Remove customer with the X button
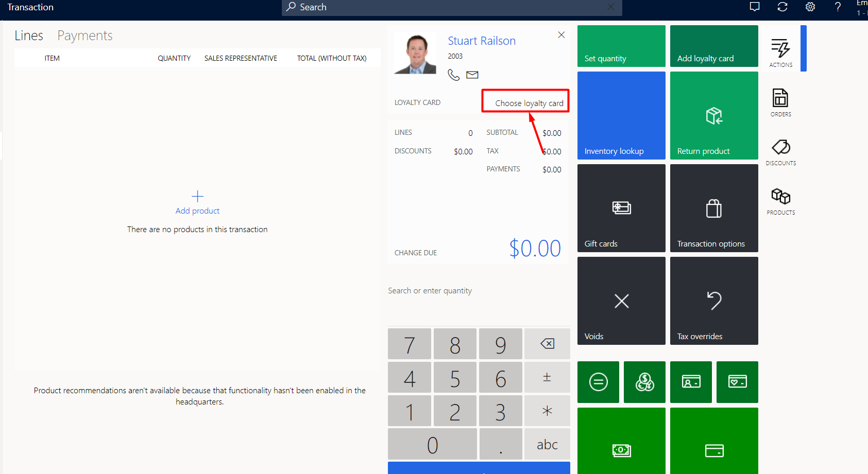The image size is (868, 474). [561, 35]
